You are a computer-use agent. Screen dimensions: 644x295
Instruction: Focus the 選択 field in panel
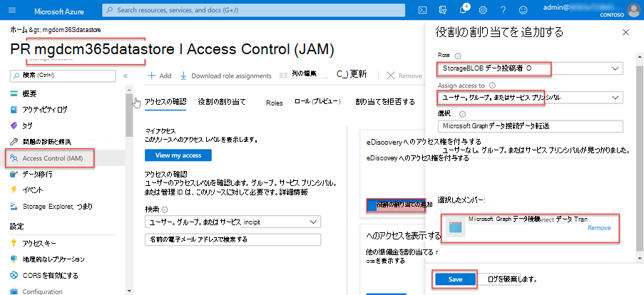(530, 126)
